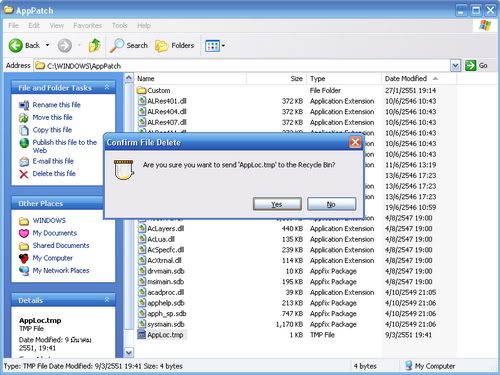Open My Documents in Other Places
This screenshot has height=375, width=500.
point(55,233)
